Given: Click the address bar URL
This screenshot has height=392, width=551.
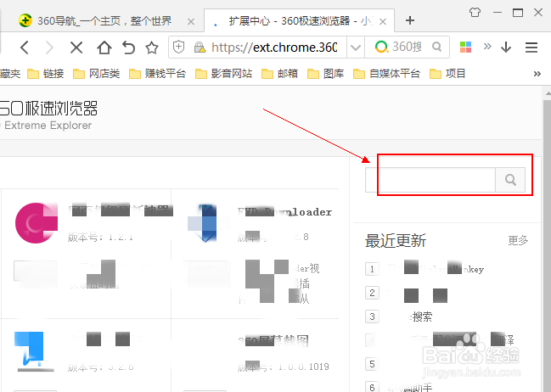Looking at the screenshot, I should (274, 47).
